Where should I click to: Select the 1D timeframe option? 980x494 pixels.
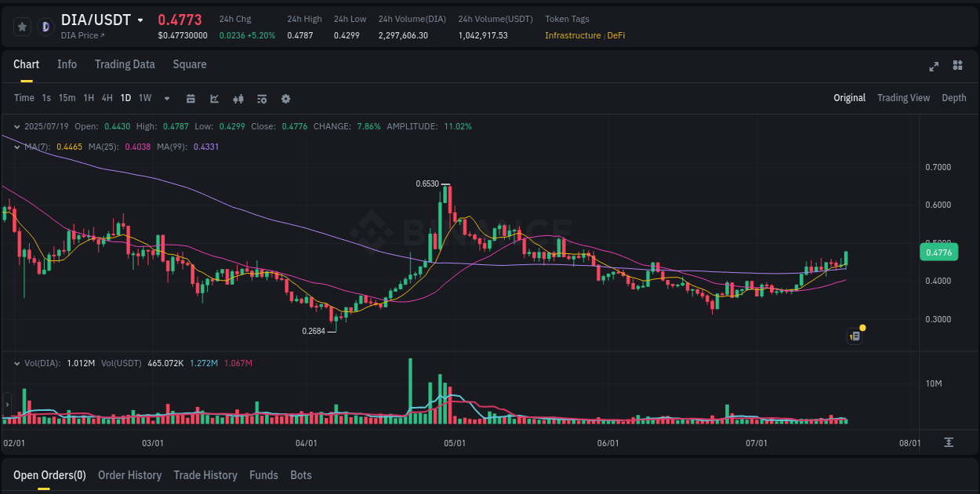point(125,98)
